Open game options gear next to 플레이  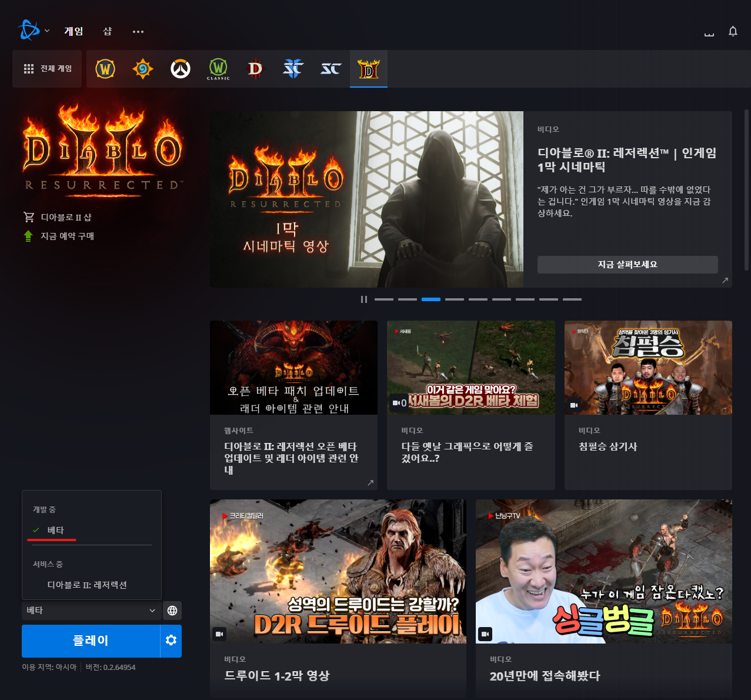[171, 641]
